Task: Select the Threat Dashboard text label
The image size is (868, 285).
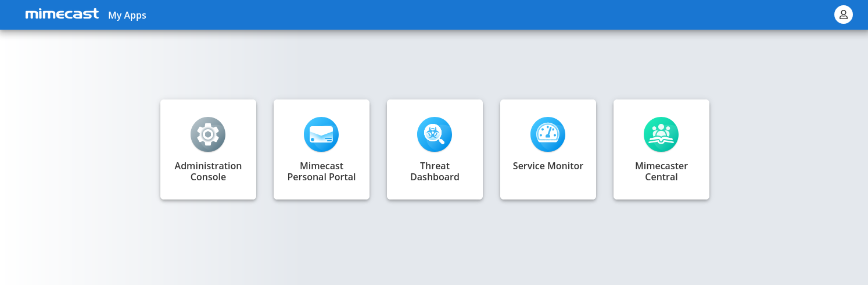Action: click(x=435, y=172)
